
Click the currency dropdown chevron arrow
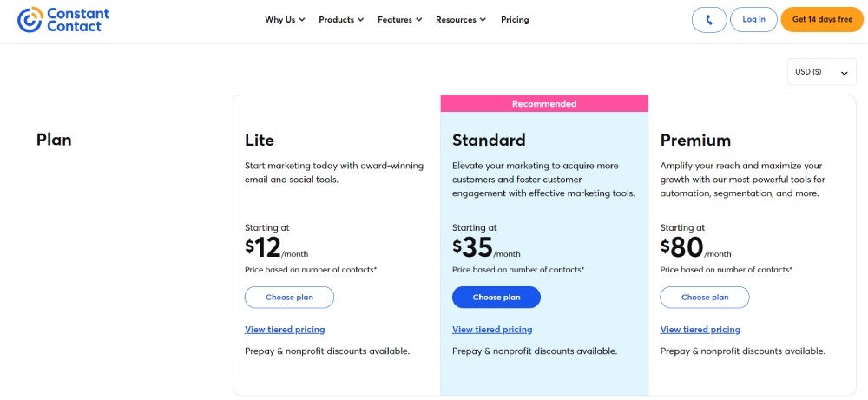845,73
